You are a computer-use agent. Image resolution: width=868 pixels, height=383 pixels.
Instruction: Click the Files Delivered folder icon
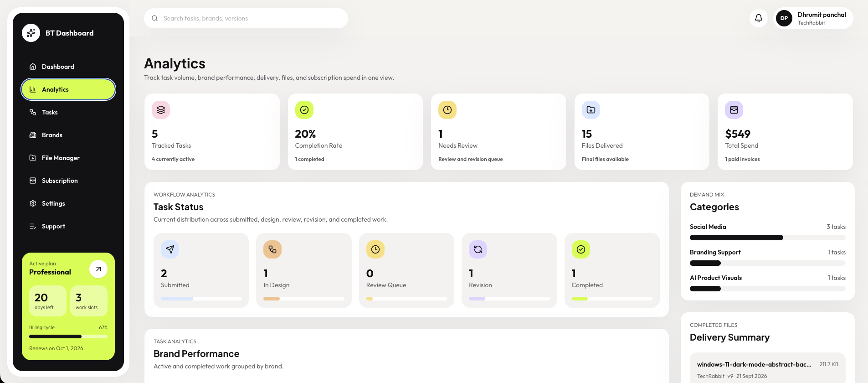point(591,110)
